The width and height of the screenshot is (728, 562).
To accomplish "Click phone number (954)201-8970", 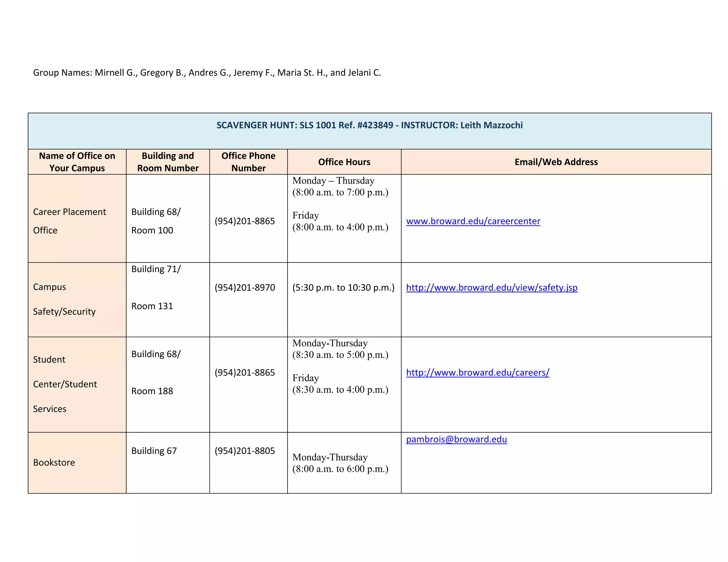I will pos(245,287).
